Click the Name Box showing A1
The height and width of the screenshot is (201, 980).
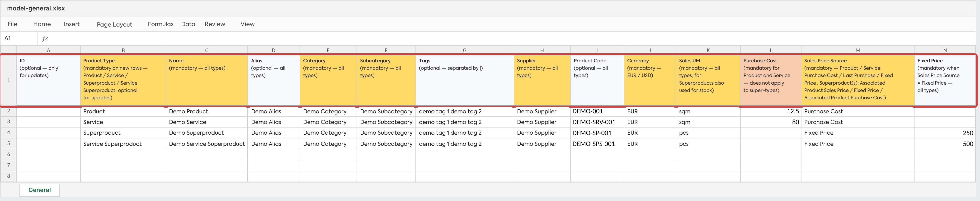pyautogui.click(x=19, y=38)
